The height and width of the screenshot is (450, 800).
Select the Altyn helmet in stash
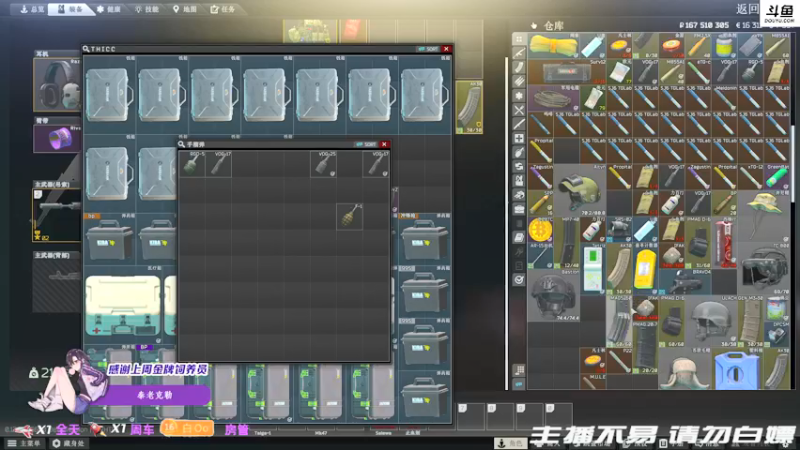point(579,189)
